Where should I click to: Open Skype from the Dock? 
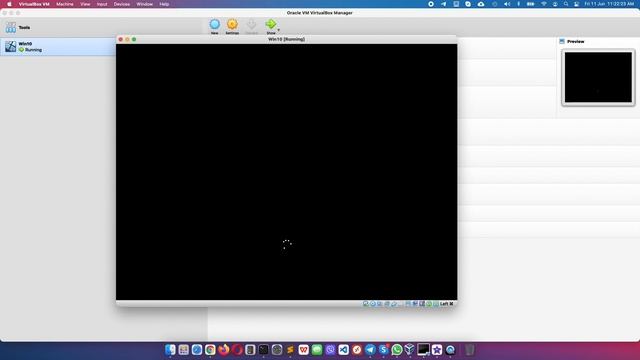383,350
